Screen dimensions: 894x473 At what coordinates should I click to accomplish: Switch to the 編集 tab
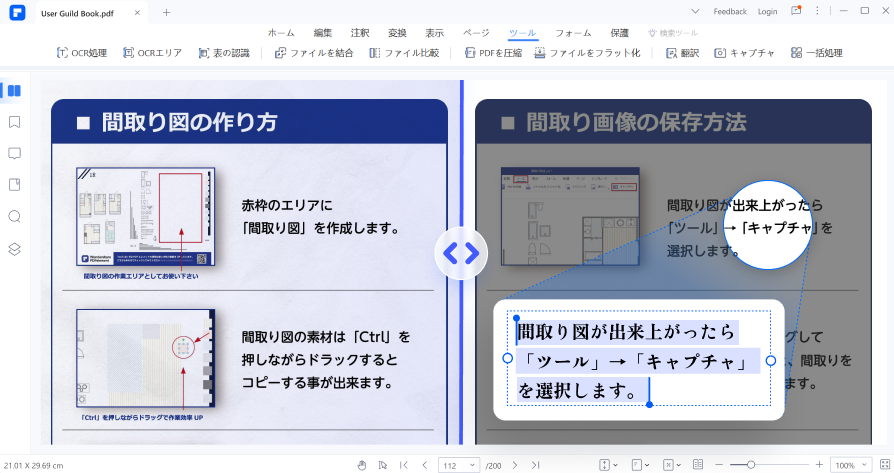[323, 33]
